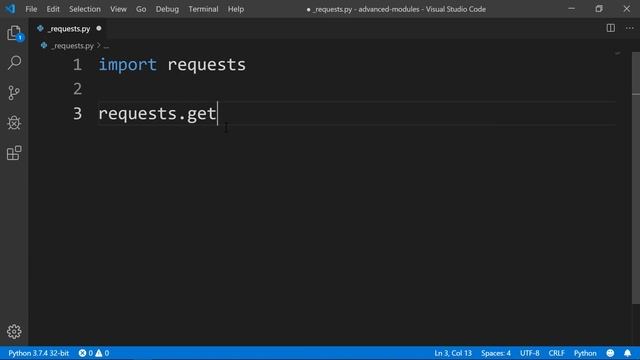Image resolution: width=640 pixels, height=360 pixels.
Task: Click the VS Code logo icon
Action: pyautogui.click(x=10, y=9)
